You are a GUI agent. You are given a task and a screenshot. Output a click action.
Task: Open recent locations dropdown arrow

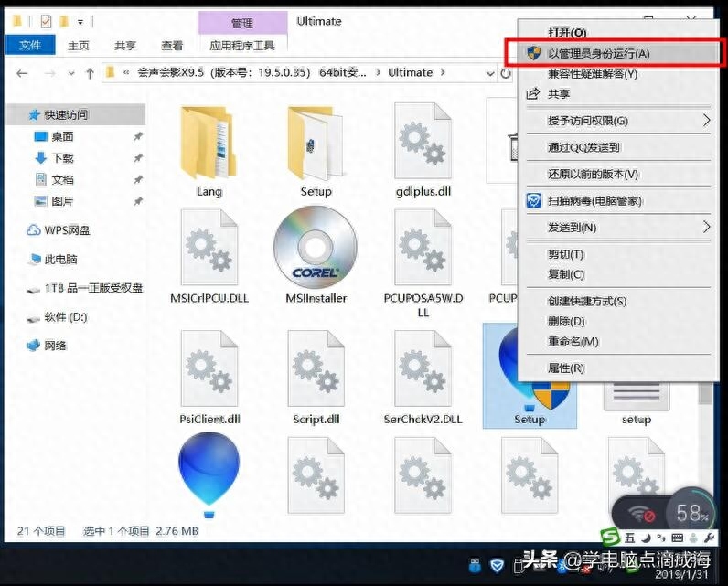[x=71, y=73]
